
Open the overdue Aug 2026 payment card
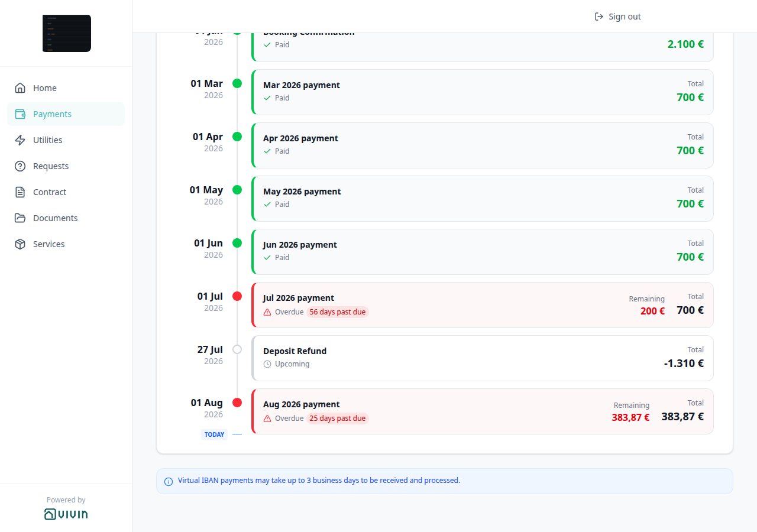click(483, 411)
